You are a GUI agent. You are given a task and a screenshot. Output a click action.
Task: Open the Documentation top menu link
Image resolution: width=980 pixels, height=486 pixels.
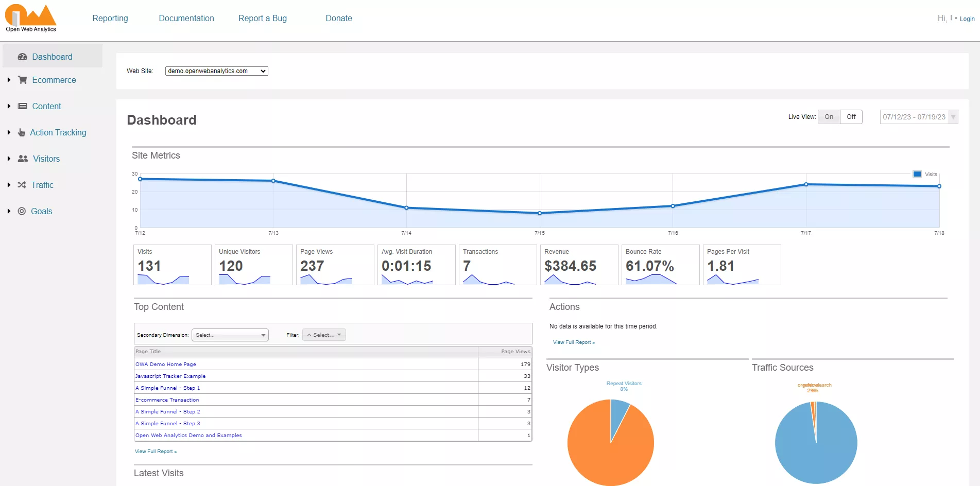(186, 18)
